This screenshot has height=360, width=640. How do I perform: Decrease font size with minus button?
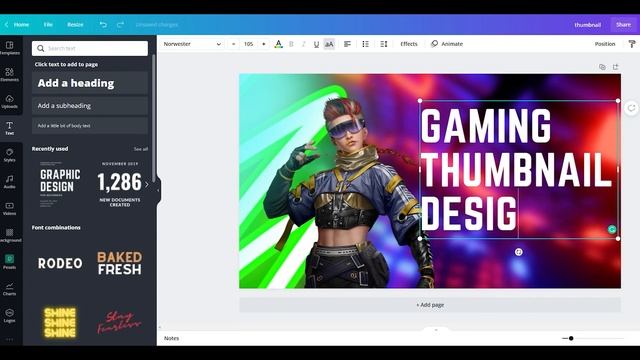(x=233, y=44)
